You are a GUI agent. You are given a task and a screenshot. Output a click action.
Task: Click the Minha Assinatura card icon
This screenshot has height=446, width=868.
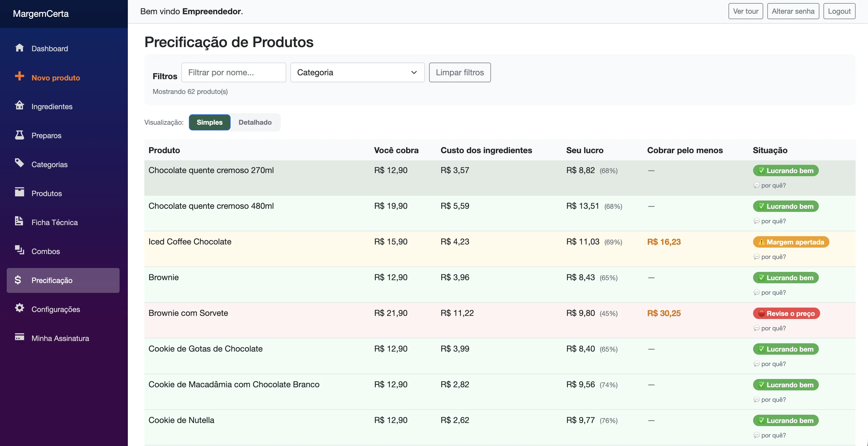20,337
